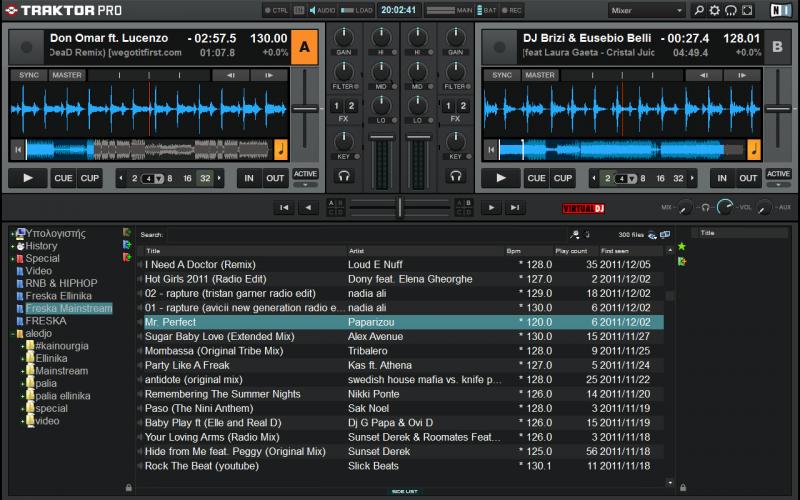Toggle MASTER on Deck B
This screenshot has height=500, width=800.
539,75
